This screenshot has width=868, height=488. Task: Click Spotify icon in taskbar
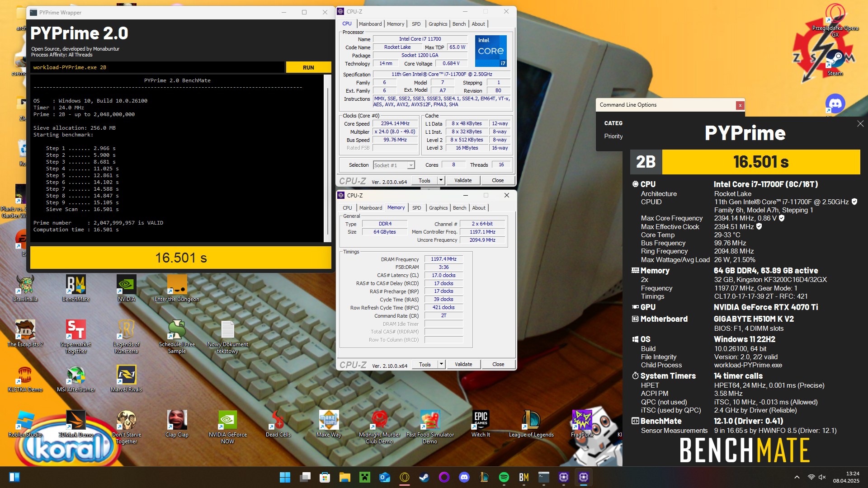[x=504, y=477]
